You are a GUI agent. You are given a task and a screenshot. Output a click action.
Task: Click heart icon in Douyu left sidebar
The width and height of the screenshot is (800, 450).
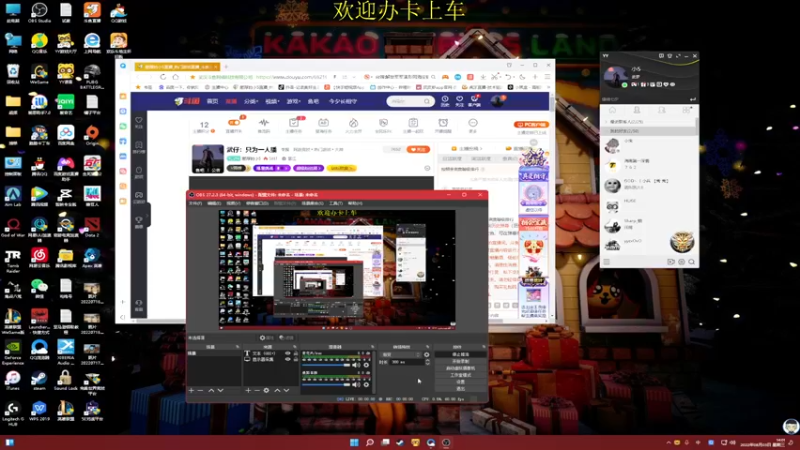139,121
